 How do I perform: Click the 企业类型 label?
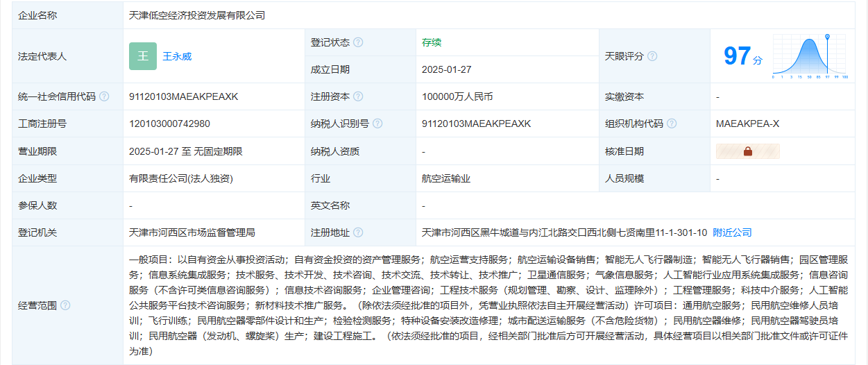click(37, 178)
